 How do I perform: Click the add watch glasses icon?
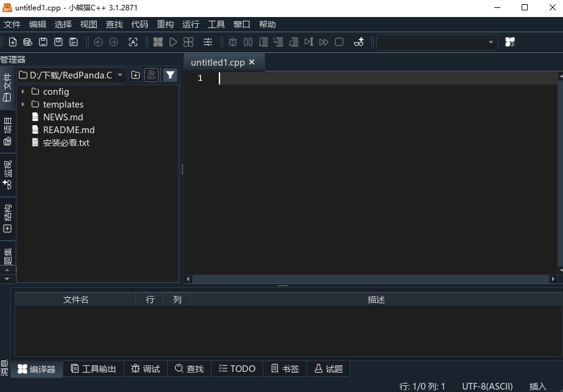[x=359, y=42]
